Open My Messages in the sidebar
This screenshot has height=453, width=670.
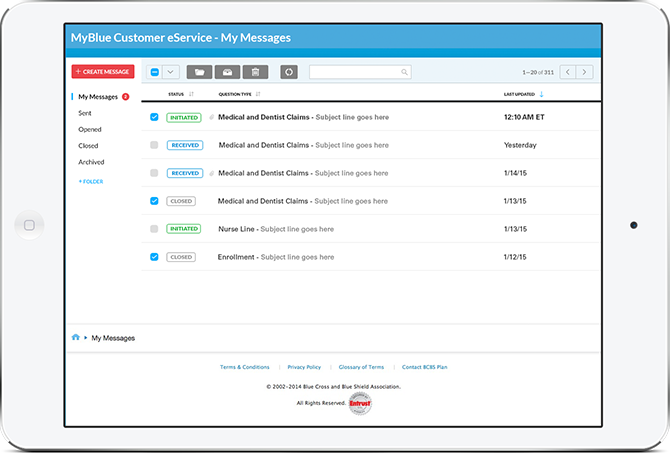click(98, 97)
